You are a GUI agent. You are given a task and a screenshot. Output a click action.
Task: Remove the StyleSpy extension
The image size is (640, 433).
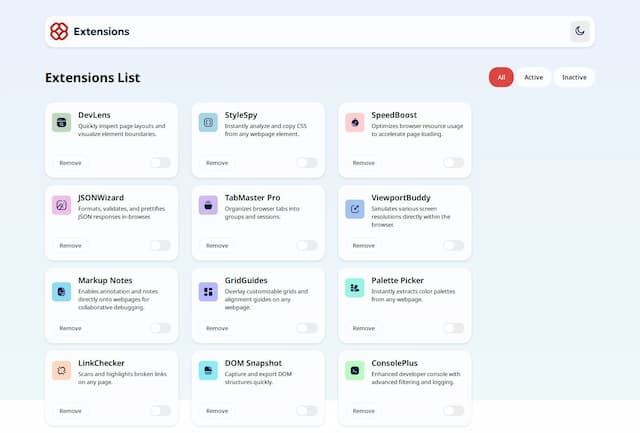click(217, 163)
